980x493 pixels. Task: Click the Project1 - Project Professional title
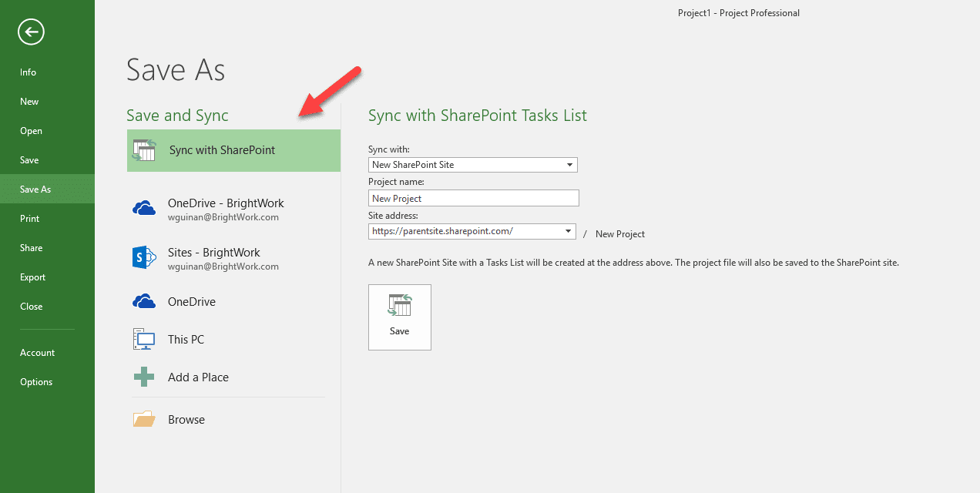(739, 12)
